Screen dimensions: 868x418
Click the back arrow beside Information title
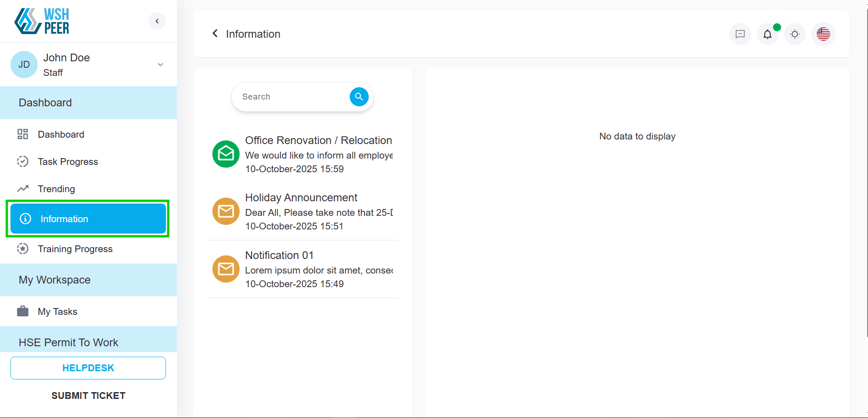(x=215, y=34)
